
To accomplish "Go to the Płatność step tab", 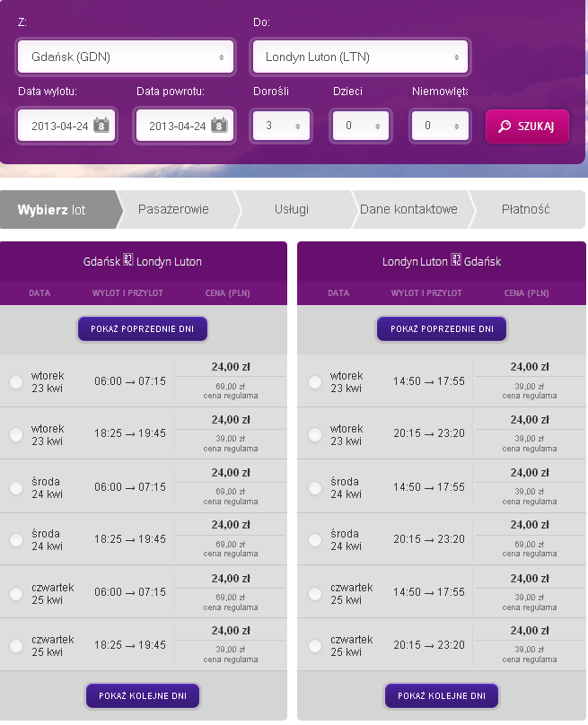I will pos(526,209).
